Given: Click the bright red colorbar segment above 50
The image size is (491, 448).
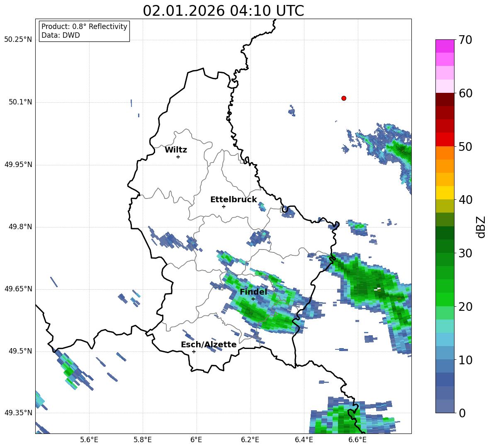Looking at the screenshot, I should 445,140.
